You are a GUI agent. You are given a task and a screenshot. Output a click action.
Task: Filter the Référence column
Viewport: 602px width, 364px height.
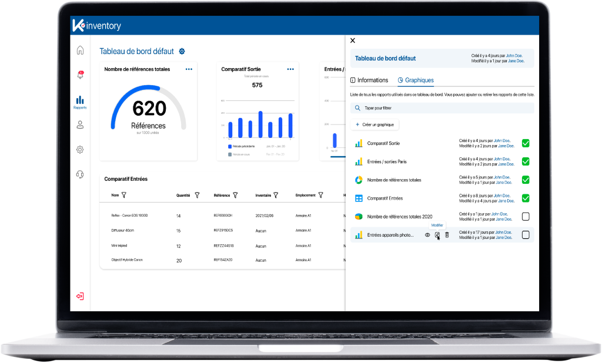(235, 196)
